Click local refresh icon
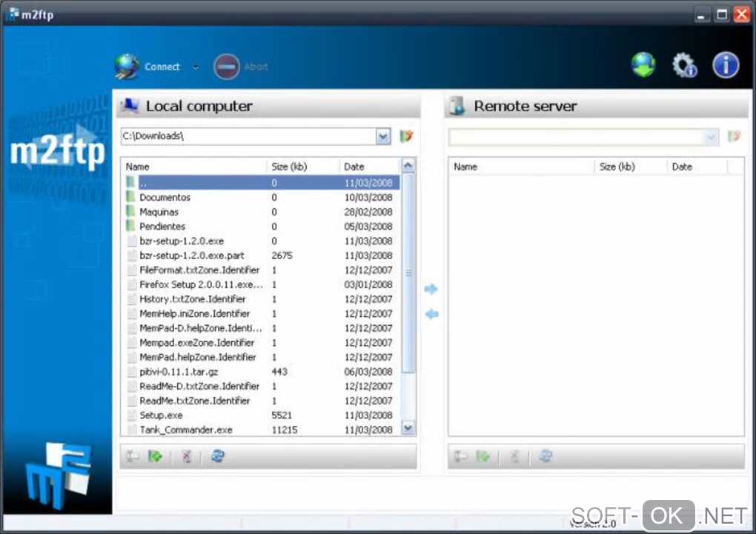Viewport: 756px width, 534px height. [x=218, y=456]
